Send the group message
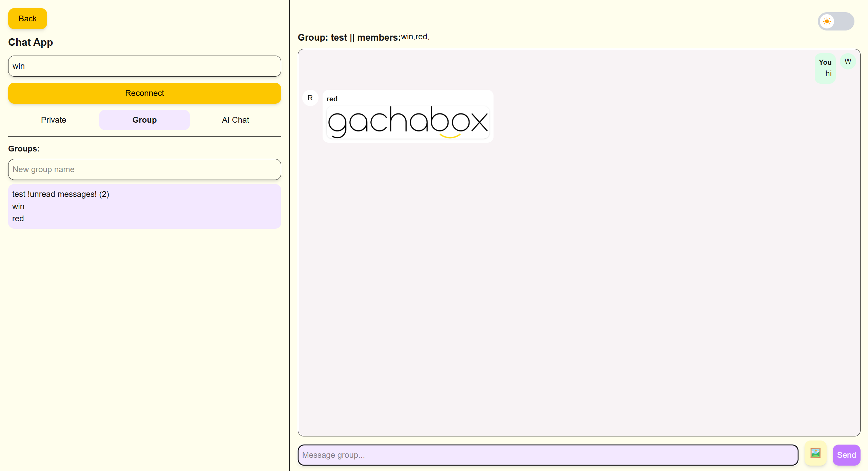This screenshot has height=471, width=868. 846,455
